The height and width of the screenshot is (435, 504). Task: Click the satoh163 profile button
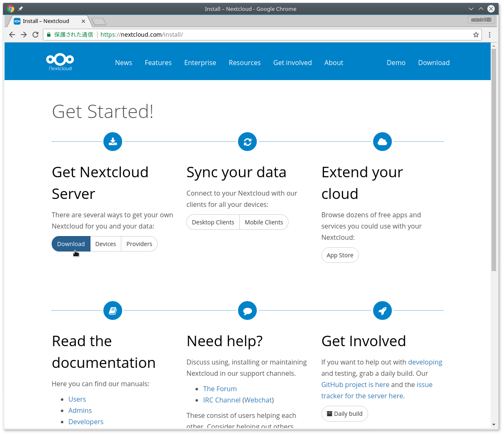pyautogui.click(x=481, y=20)
